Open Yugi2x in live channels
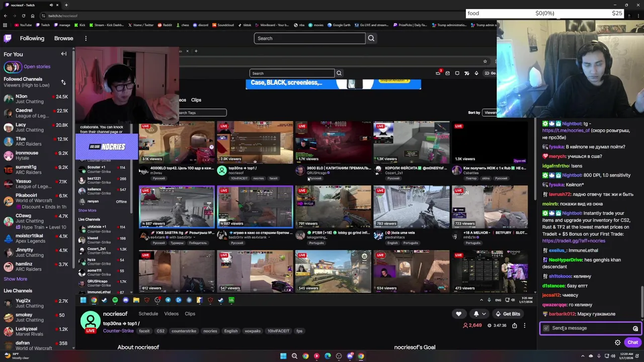This screenshot has height=362, width=644. point(36,303)
